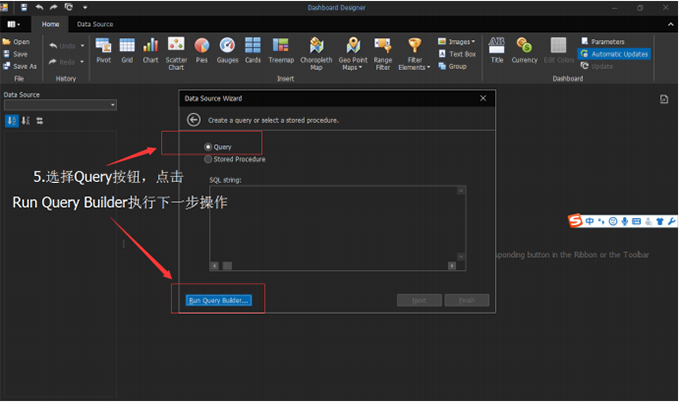The width and height of the screenshot is (680, 402).
Task: Sort data source fields ascending
Action: pyautogui.click(x=12, y=121)
